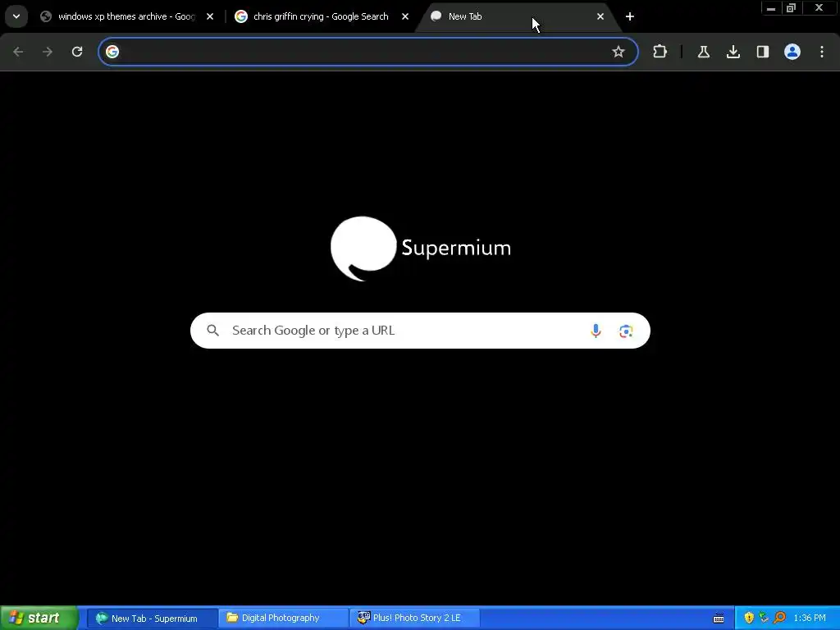
Task: Go back with the back arrow
Action: 18,52
